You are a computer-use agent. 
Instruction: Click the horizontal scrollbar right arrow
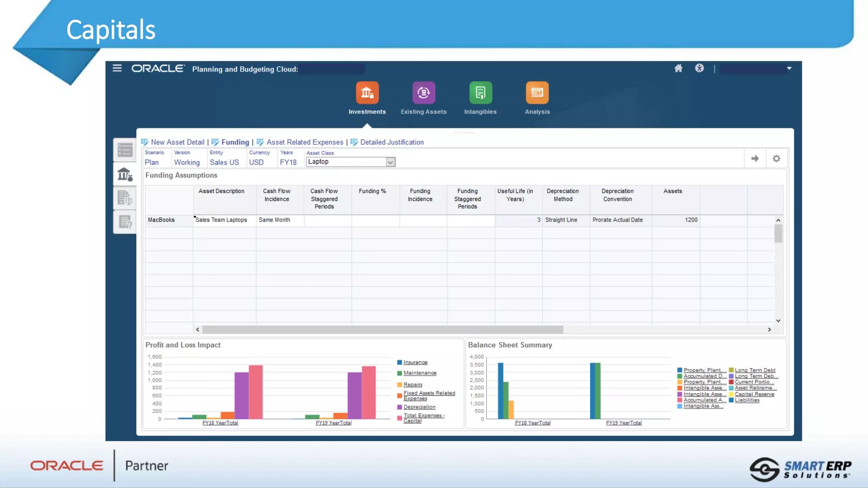click(x=769, y=330)
